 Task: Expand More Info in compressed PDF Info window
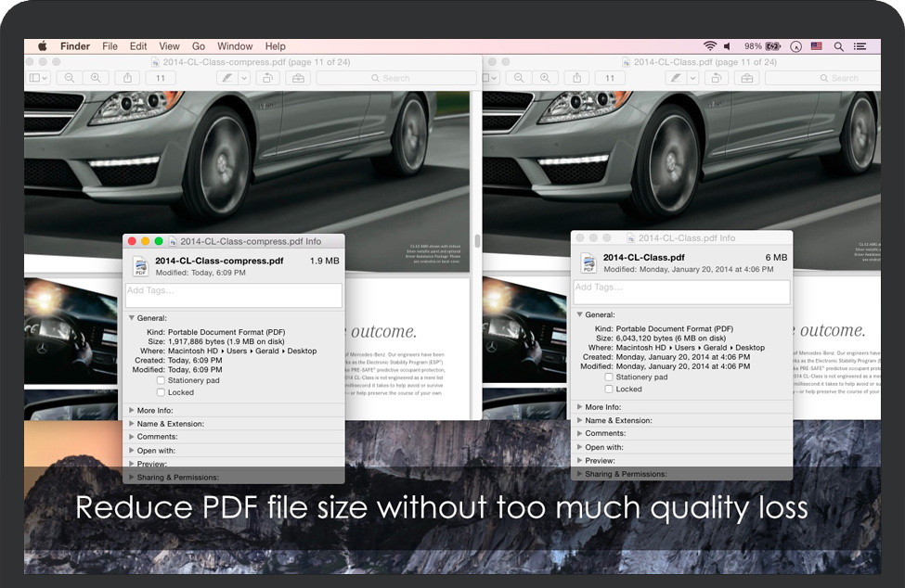(132, 410)
